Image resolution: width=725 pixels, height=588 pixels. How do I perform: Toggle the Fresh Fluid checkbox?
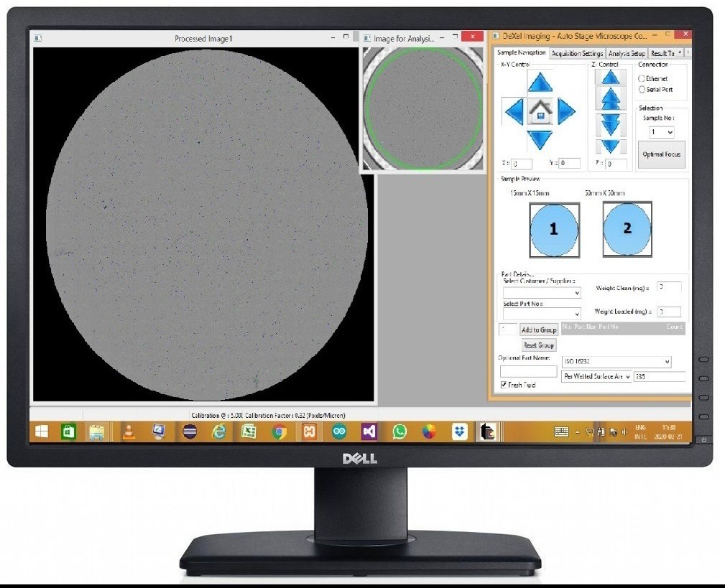point(504,386)
